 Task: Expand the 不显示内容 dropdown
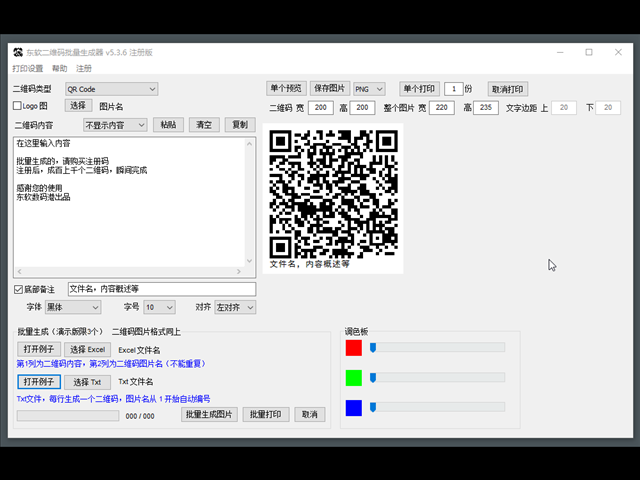(x=115, y=125)
